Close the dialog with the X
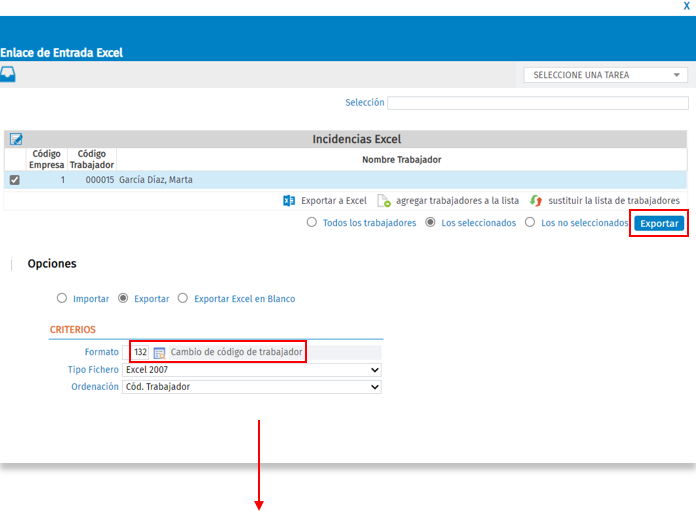This screenshot has height=518, width=696. (x=687, y=6)
